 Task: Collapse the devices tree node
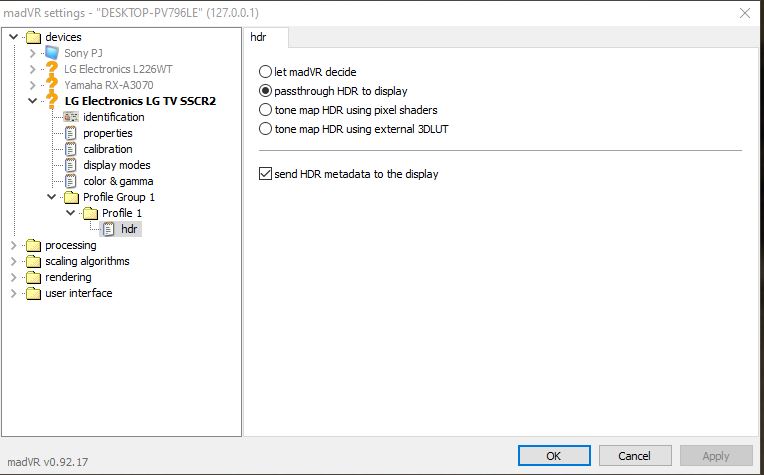[x=14, y=37]
